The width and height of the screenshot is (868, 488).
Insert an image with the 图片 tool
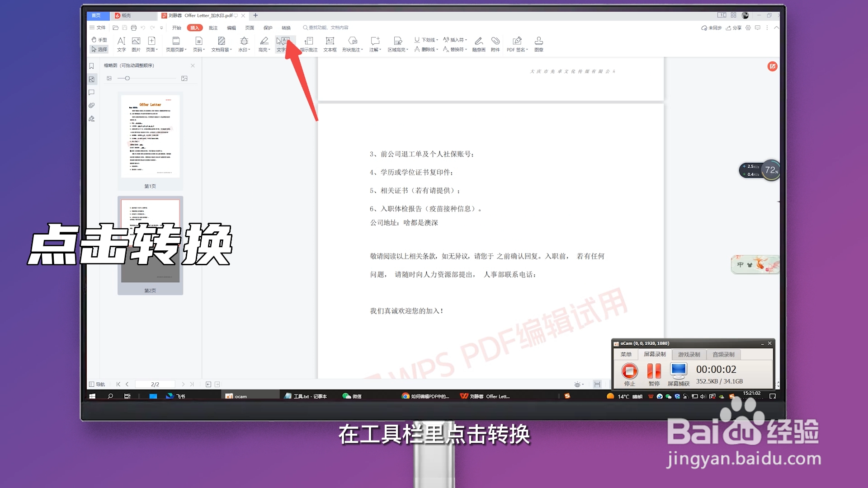pos(136,44)
